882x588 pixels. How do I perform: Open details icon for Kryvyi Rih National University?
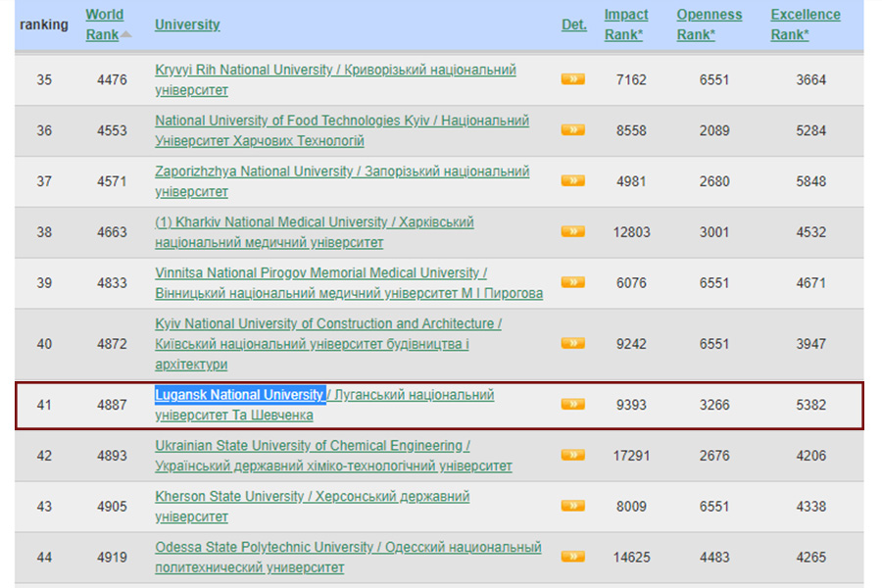click(572, 79)
